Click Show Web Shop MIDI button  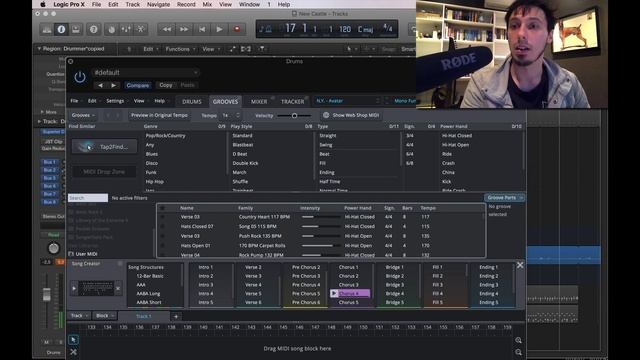pos(351,116)
